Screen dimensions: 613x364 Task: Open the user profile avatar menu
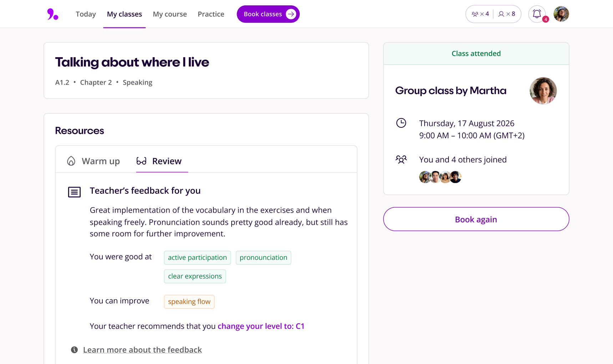click(x=561, y=14)
